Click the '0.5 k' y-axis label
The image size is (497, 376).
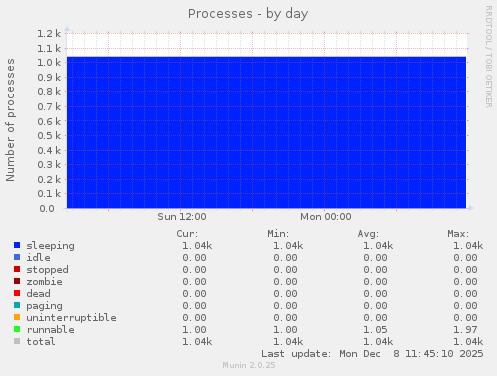click(49, 136)
